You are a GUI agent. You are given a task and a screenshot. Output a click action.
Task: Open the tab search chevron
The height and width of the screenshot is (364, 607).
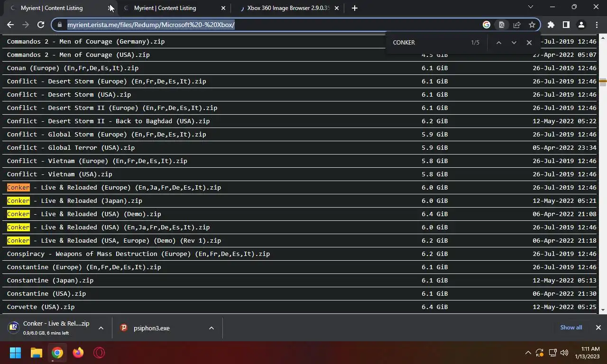coord(531,7)
